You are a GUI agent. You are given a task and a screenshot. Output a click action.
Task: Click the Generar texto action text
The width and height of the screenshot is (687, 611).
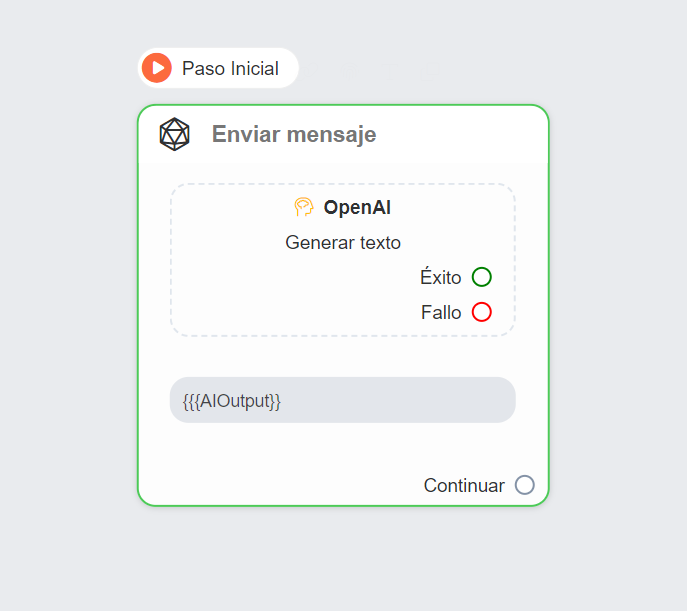tap(343, 243)
